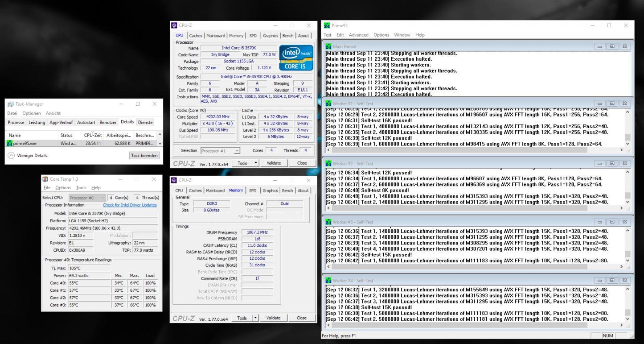Sort by CPU-Zeit column in Task-Manager
Image resolution: width=644 pixels, height=344 pixels.
[92, 135]
